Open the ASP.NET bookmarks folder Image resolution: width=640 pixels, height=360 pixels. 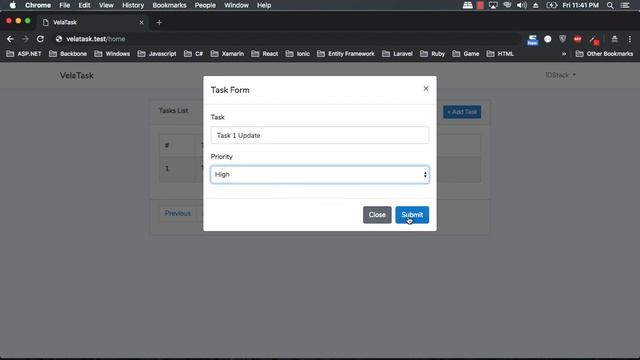tap(24, 54)
